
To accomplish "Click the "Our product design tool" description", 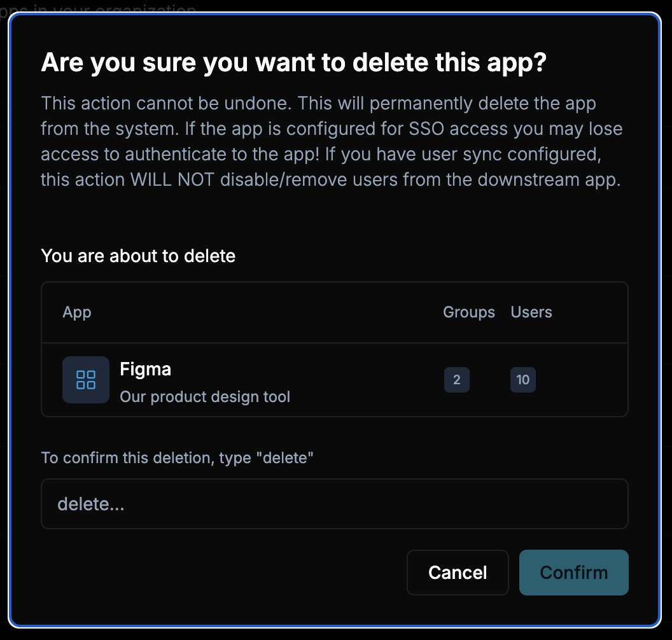I will pyautogui.click(x=205, y=397).
